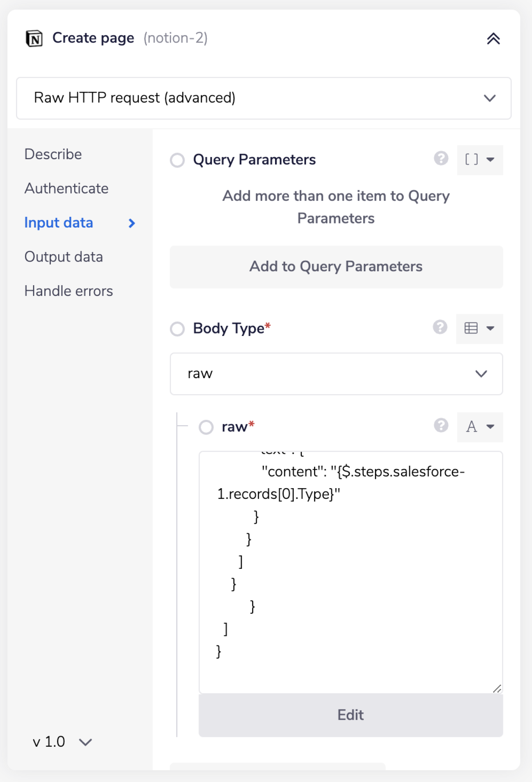The width and height of the screenshot is (532, 782).
Task: Click the Edit button below raw body
Action: tap(350, 715)
